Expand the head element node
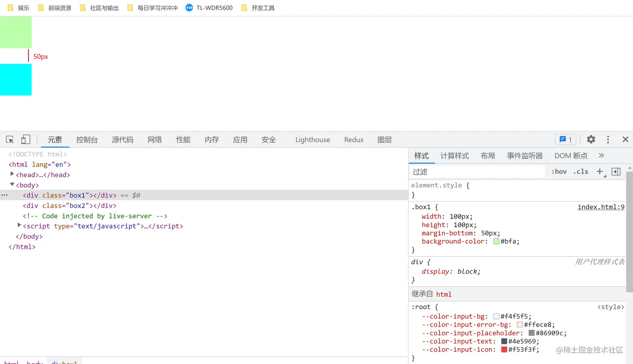The height and width of the screenshot is (364, 633). 12,174
